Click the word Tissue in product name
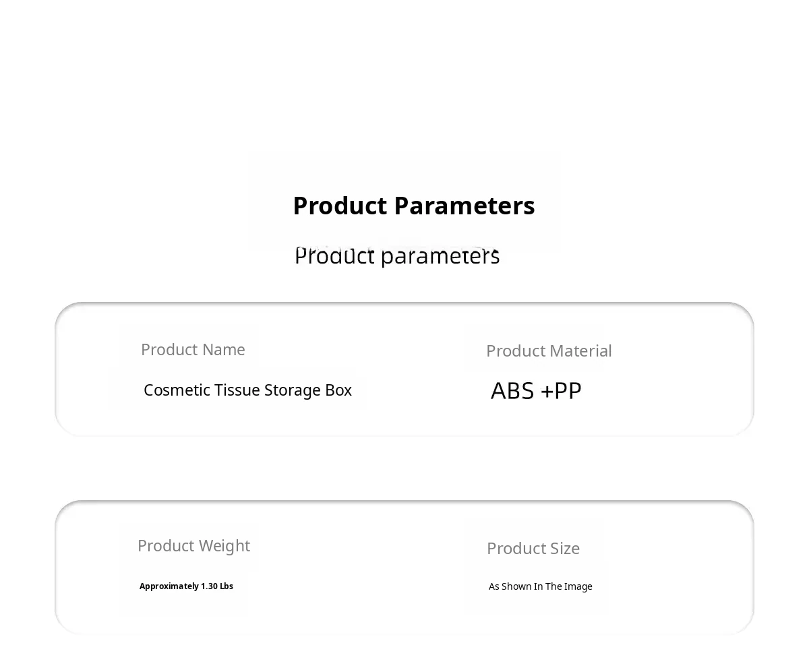The height and width of the screenshot is (672, 809). click(237, 390)
